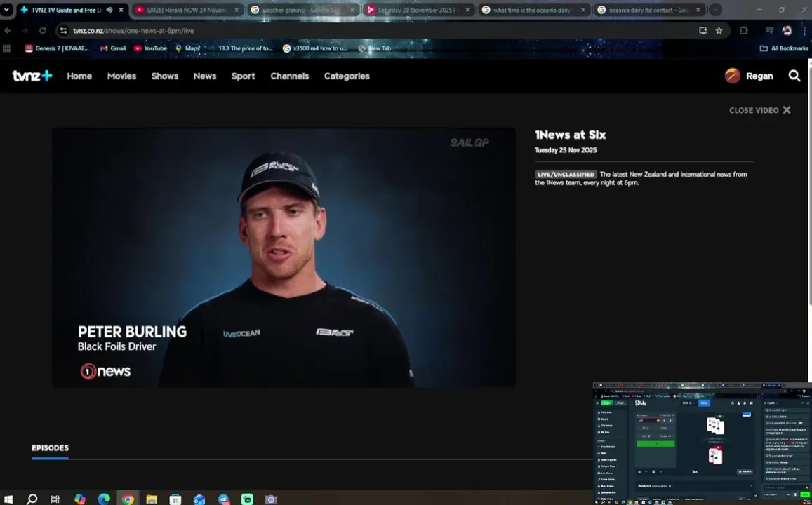This screenshot has width=812, height=505.
Task: Open File Explorer from the taskbar
Action: (x=151, y=499)
